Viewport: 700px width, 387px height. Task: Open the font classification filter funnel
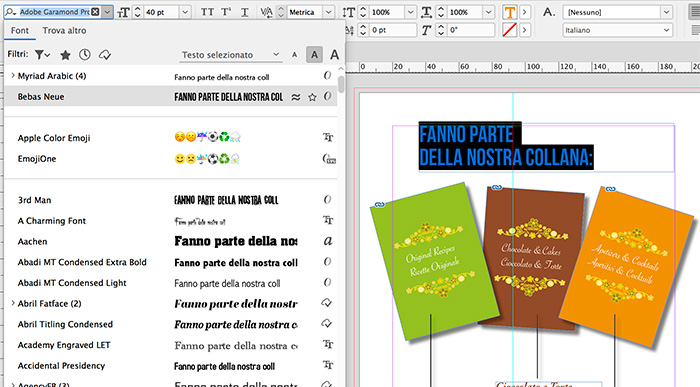(x=42, y=54)
